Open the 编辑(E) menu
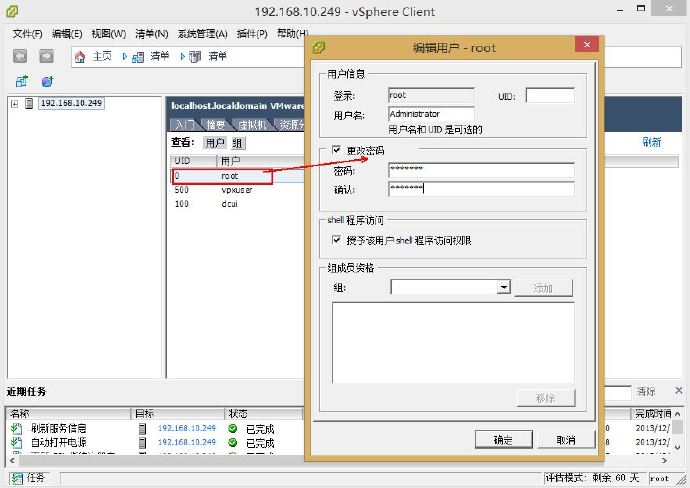690x488 pixels. point(67,34)
